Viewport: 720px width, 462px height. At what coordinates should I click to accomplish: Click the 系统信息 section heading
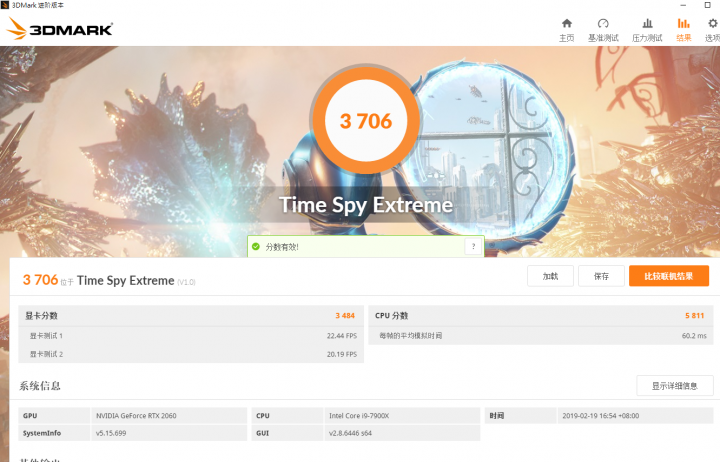point(39,386)
